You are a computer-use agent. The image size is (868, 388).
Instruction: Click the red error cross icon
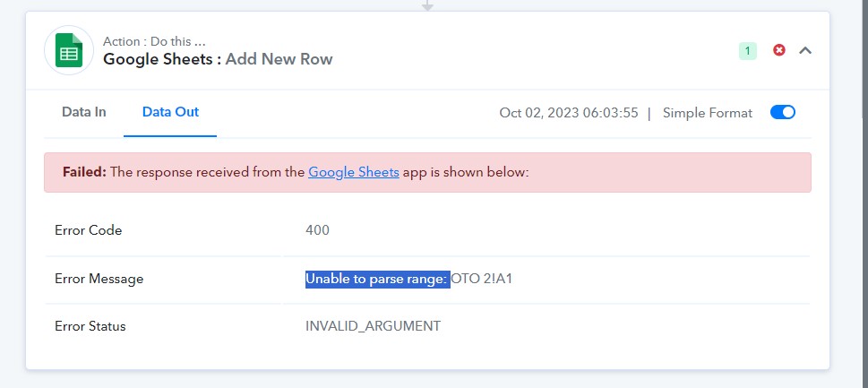pos(779,50)
